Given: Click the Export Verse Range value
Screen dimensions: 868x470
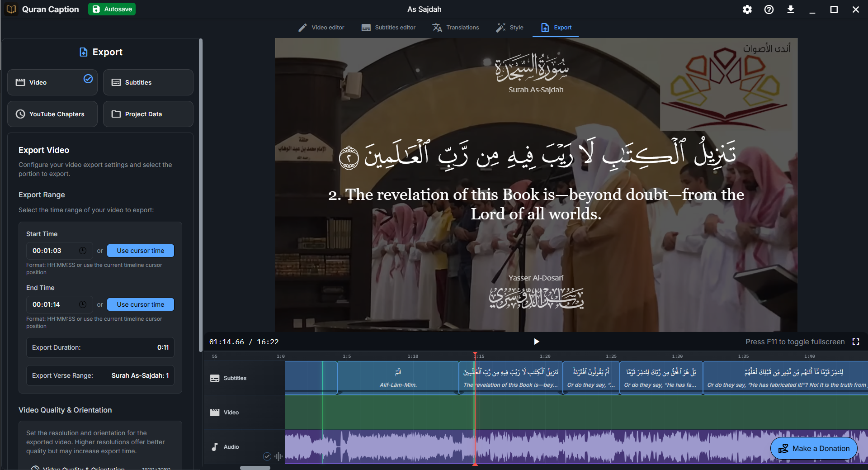Looking at the screenshot, I should [x=140, y=375].
